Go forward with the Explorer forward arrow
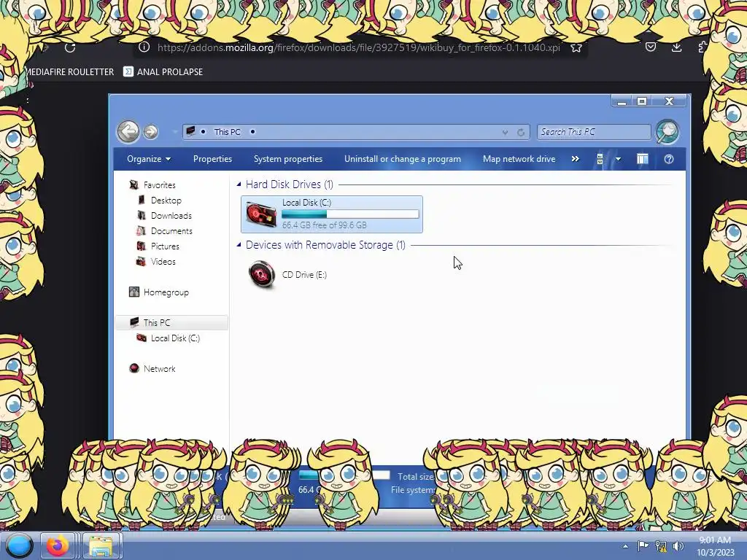 [150, 132]
